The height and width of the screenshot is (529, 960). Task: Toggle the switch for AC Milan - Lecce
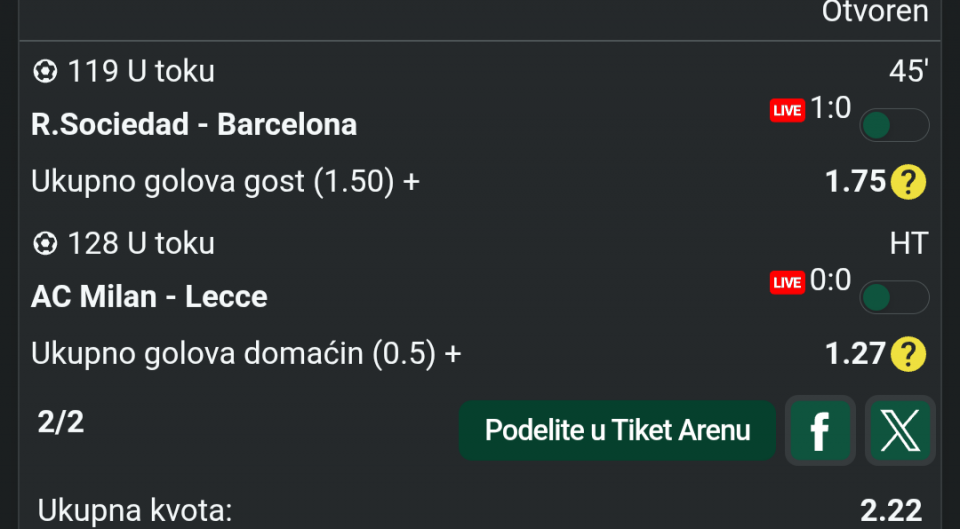click(894, 297)
